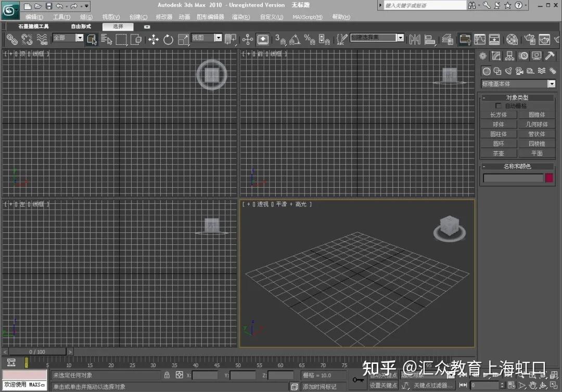This screenshot has height=392, width=562.
Task: Open the Render Setup dialog icon
Action: point(530,39)
